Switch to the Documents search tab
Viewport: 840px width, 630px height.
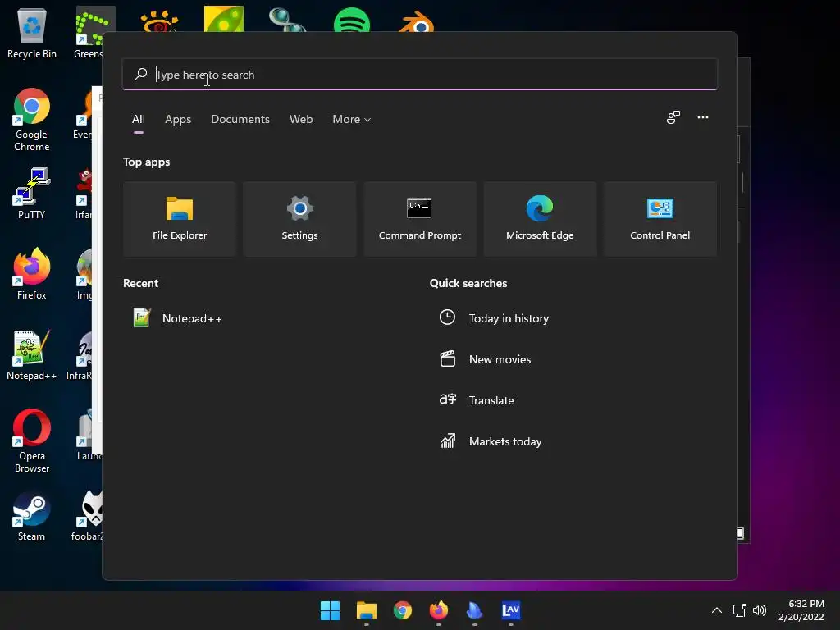[240, 120]
